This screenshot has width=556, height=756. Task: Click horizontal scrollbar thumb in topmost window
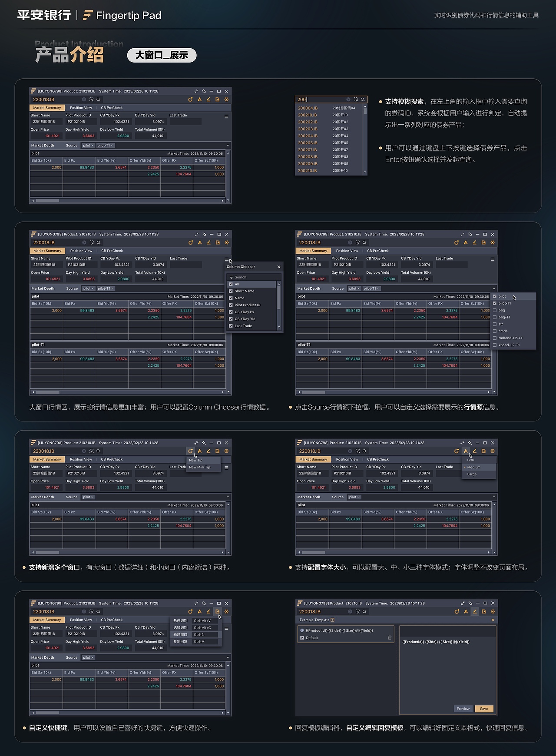click(47, 201)
